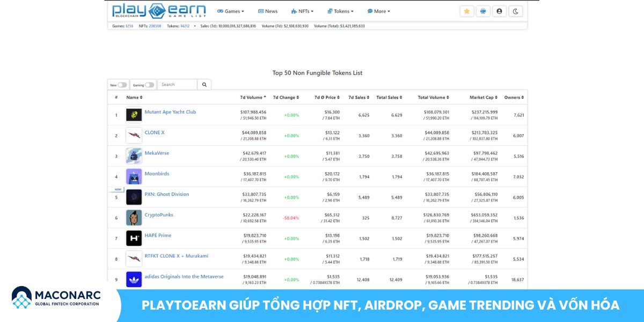Viewport: 644px width, 322px height.
Task: Click the language globe icon
Action: tap(483, 11)
